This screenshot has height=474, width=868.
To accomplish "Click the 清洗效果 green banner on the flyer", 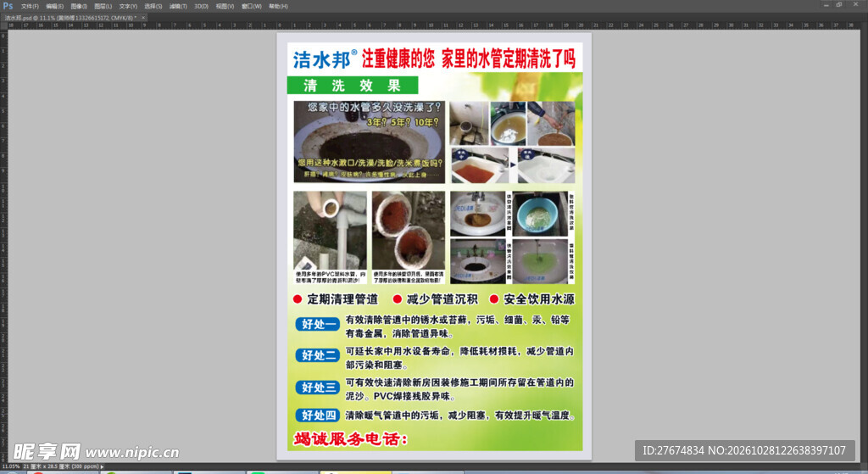I will tap(353, 86).
